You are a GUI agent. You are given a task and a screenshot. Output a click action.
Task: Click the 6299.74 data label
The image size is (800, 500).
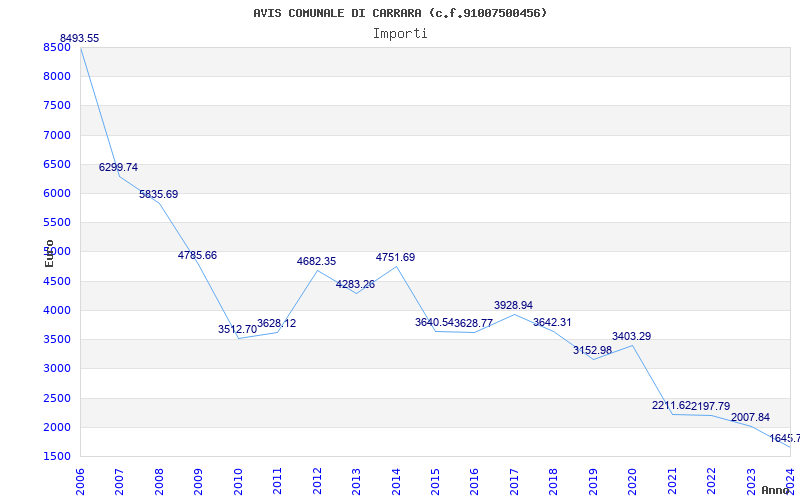click(x=118, y=167)
